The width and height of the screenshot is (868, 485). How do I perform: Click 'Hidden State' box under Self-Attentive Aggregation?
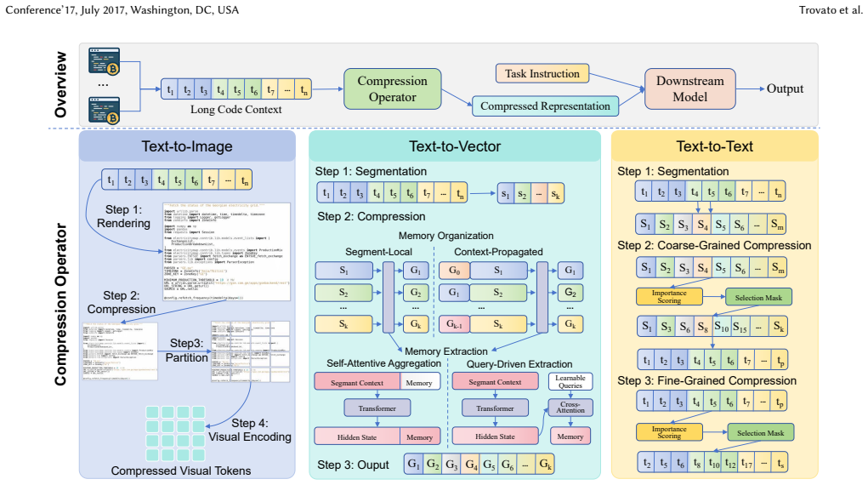point(357,436)
